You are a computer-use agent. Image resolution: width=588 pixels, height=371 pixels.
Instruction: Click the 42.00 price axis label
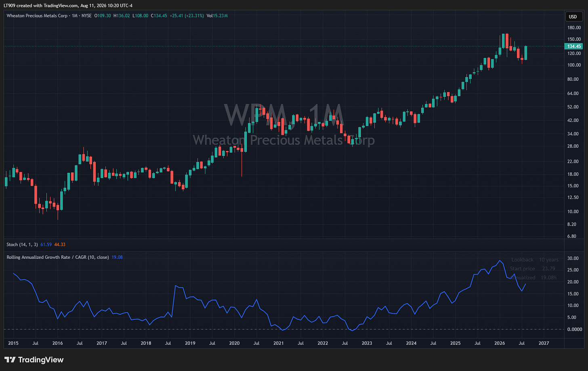point(574,120)
